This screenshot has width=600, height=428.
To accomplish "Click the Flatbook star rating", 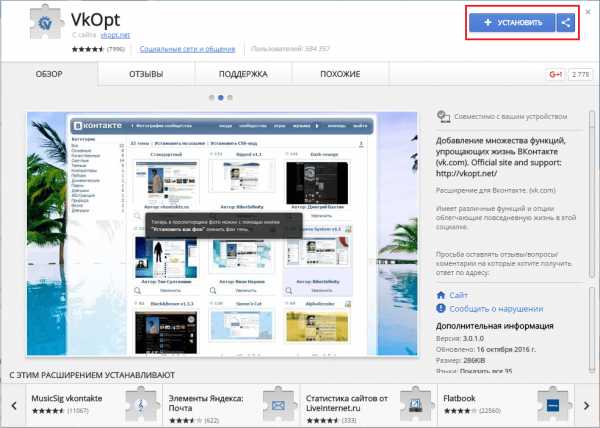I will tap(460, 411).
